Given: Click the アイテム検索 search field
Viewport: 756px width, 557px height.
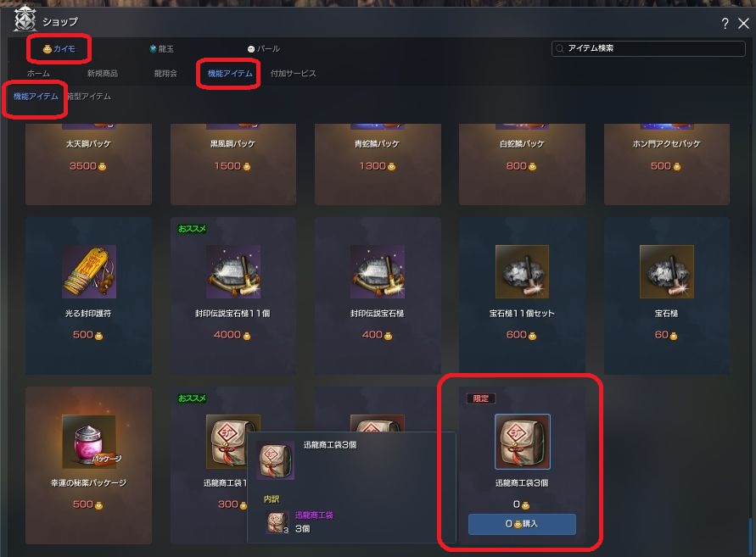Looking at the screenshot, I should coord(648,48).
